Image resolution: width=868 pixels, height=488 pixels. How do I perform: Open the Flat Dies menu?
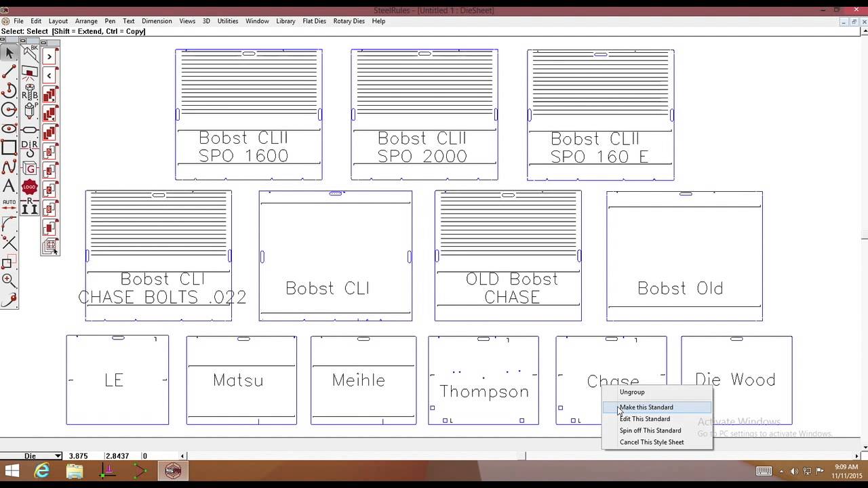(x=315, y=21)
